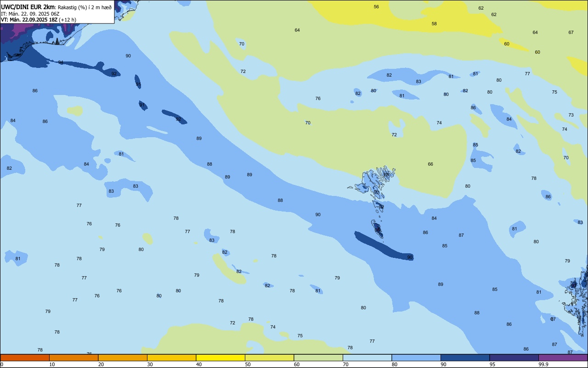Select the purple above-99.9 legend segment
This screenshot has width=588, height=368.
[x=563, y=357]
